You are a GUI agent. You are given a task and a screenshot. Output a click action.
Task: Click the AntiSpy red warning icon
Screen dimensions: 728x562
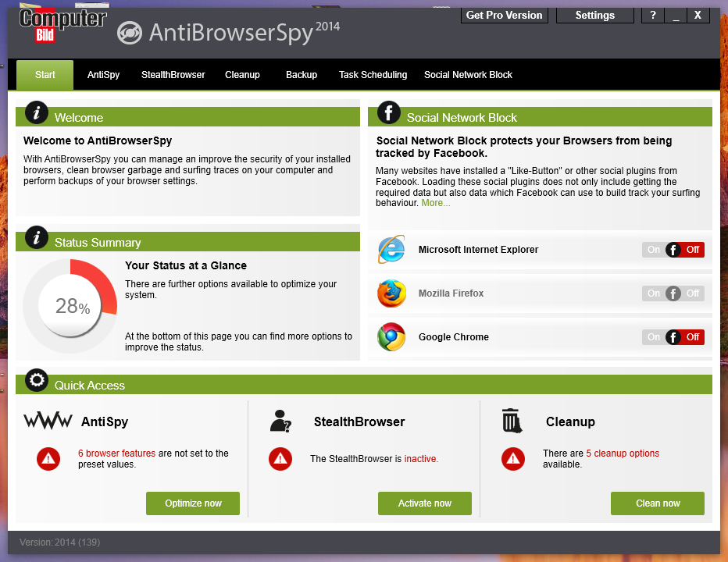[x=48, y=459]
